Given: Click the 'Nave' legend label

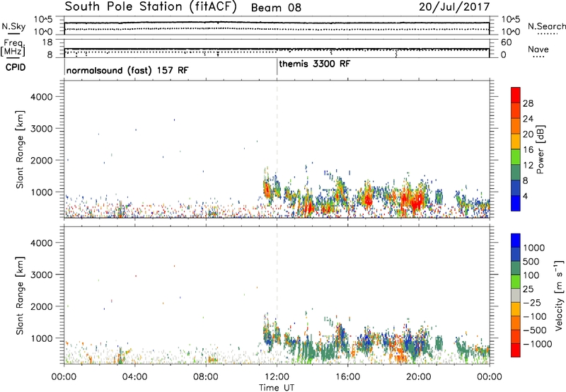Looking at the screenshot, I should coord(538,49).
